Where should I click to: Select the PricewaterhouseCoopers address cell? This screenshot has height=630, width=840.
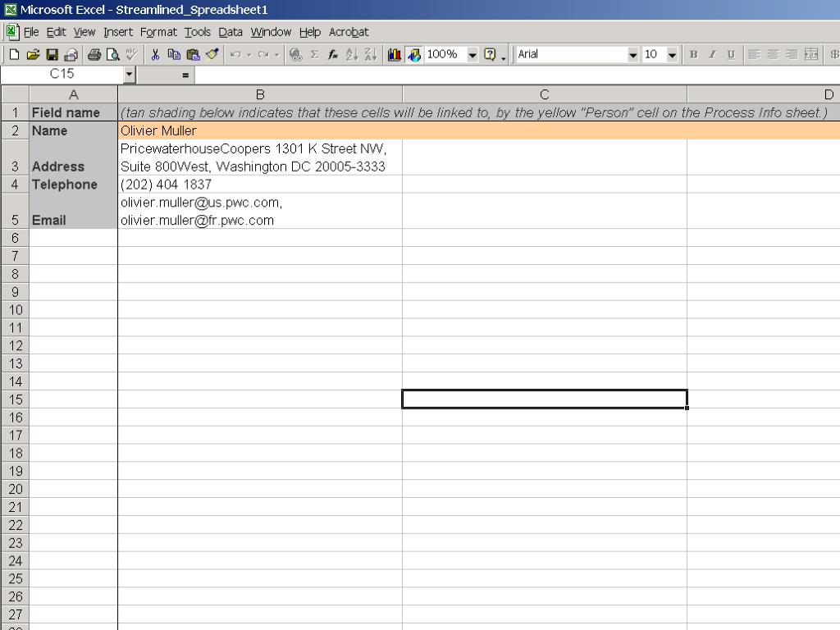pyautogui.click(x=260, y=157)
